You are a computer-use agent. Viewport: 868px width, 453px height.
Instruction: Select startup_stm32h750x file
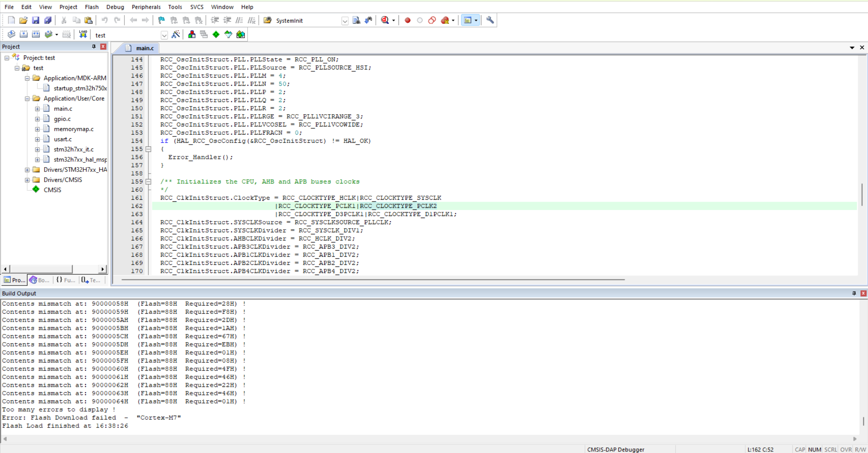[80, 88]
